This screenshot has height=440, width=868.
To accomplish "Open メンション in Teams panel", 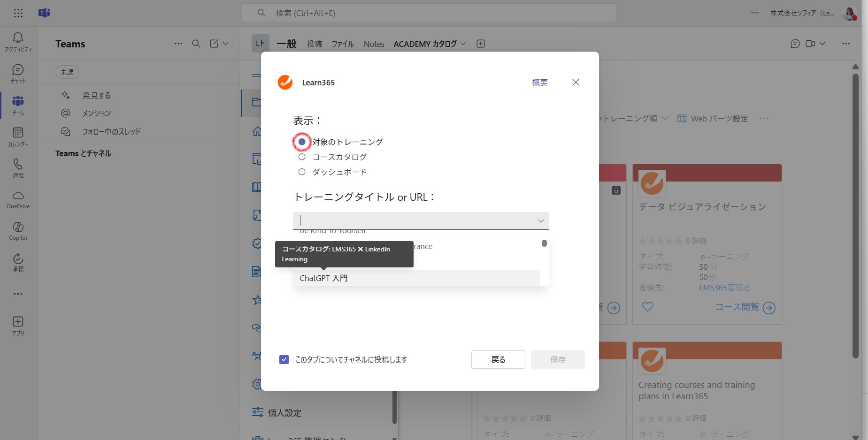I will [x=97, y=113].
